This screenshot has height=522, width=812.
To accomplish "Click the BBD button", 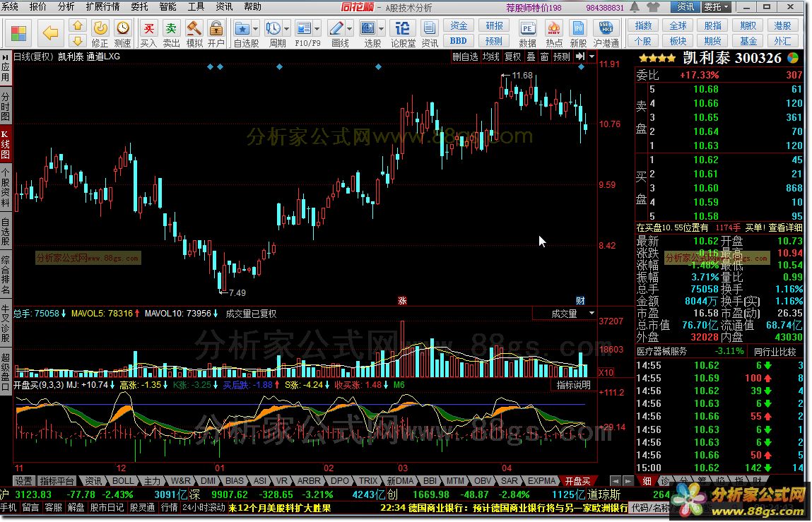I will tap(459, 41).
